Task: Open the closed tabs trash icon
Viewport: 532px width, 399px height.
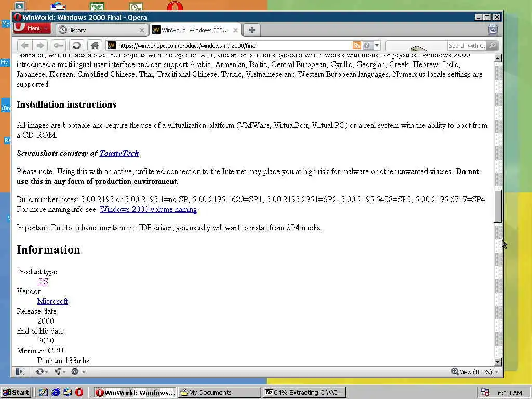Action: pos(493,30)
